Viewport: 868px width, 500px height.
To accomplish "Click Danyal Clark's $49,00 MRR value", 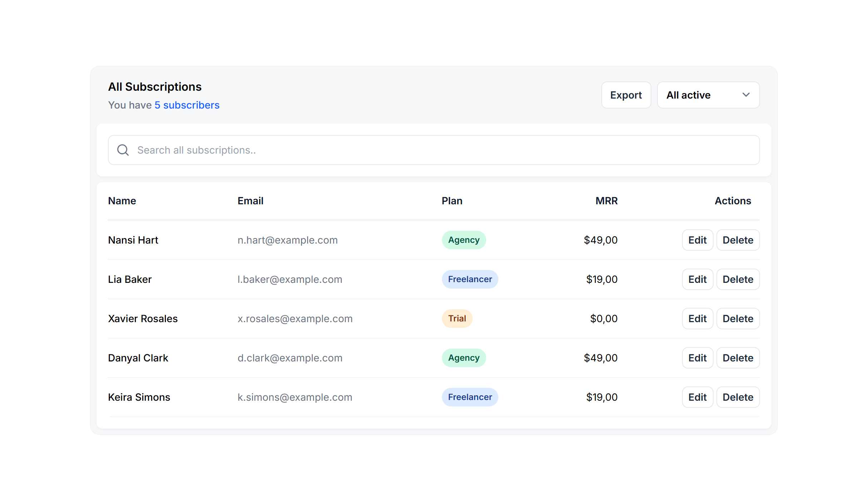I will 601,358.
